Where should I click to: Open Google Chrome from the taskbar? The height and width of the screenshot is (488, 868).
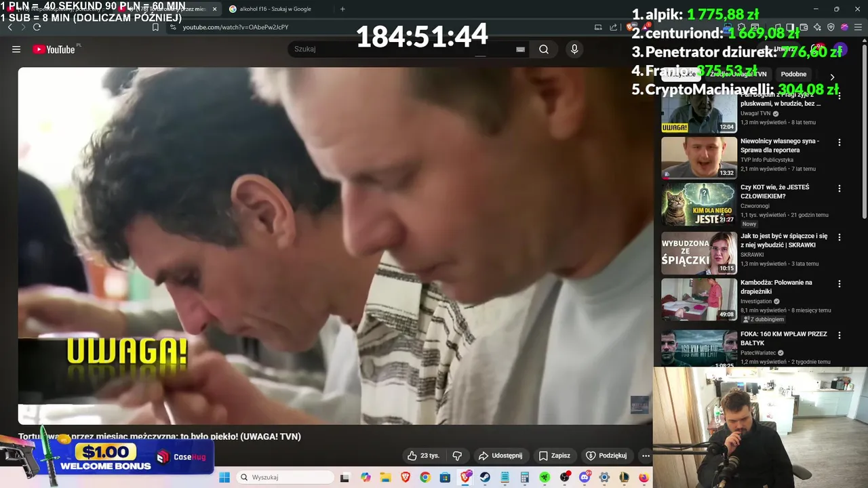pos(425,477)
